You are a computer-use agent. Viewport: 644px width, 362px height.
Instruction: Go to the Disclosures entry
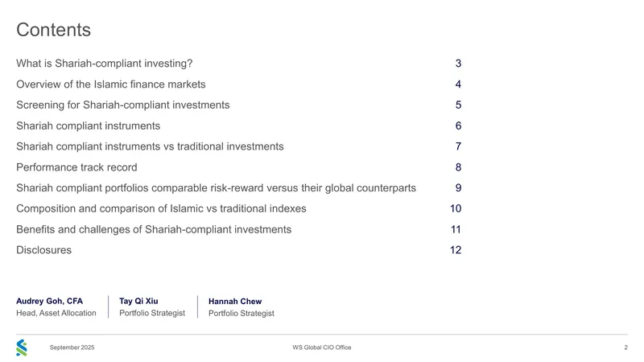pos(44,250)
